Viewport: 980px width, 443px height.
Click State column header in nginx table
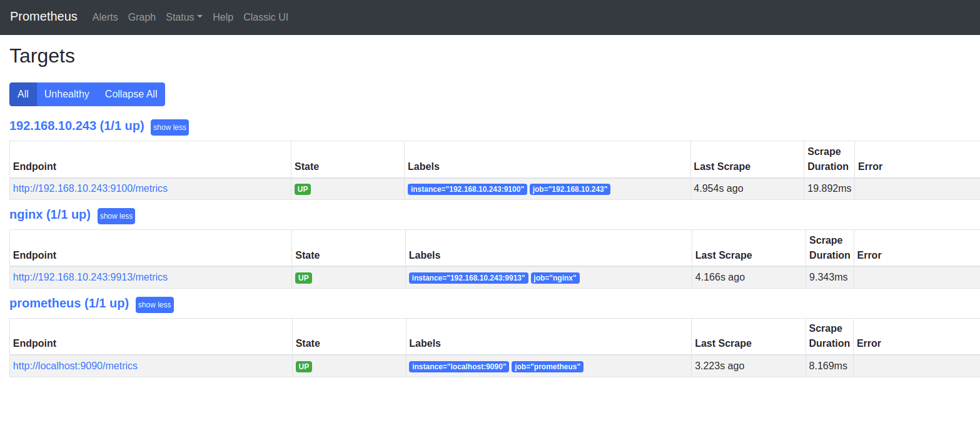tap(307, 255)
